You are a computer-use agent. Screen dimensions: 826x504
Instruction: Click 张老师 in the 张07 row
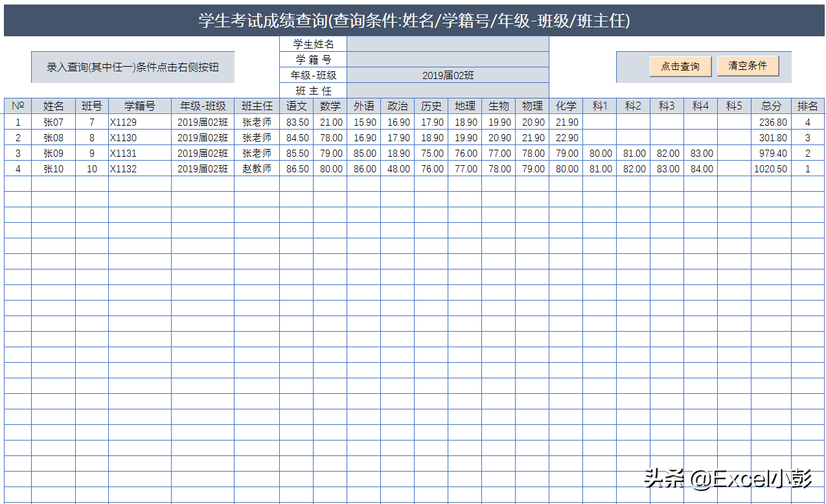click(257, 122)
